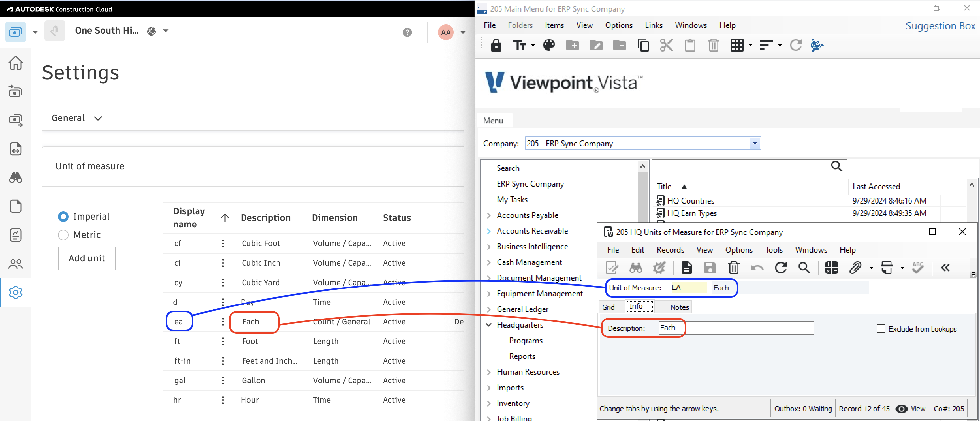The width and height of the screenshot is (980, 421).
Task: Open the text size dropdown arrow in Vista toolbar
Action: pos(533,46)
